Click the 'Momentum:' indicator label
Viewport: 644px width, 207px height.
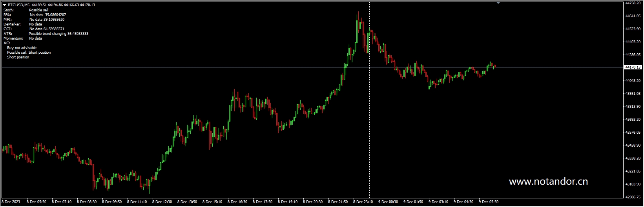tap(13, 38)
